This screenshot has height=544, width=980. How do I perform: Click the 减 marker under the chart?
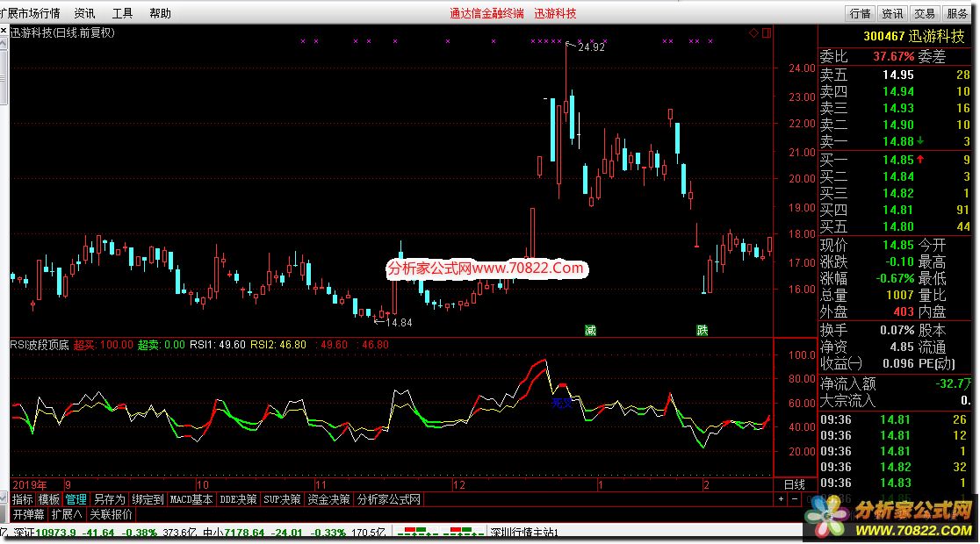pyautogui.click(x=590, y=330)
